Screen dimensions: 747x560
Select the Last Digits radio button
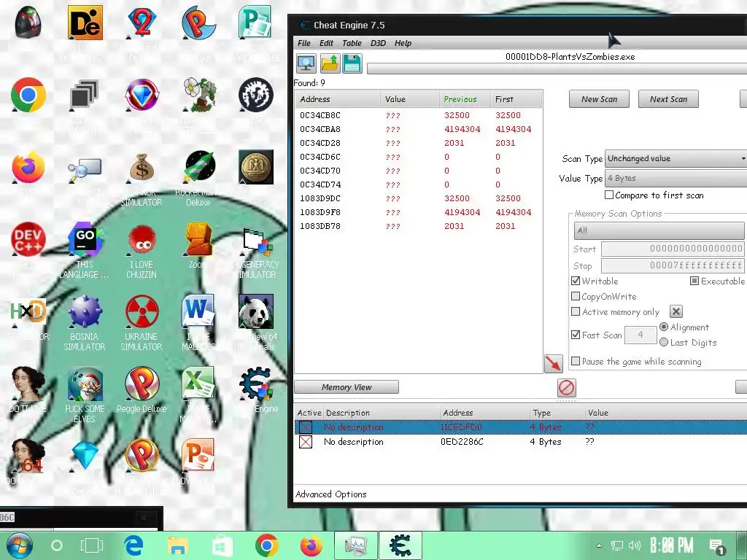pyautogui.click(x=664, y=342)
